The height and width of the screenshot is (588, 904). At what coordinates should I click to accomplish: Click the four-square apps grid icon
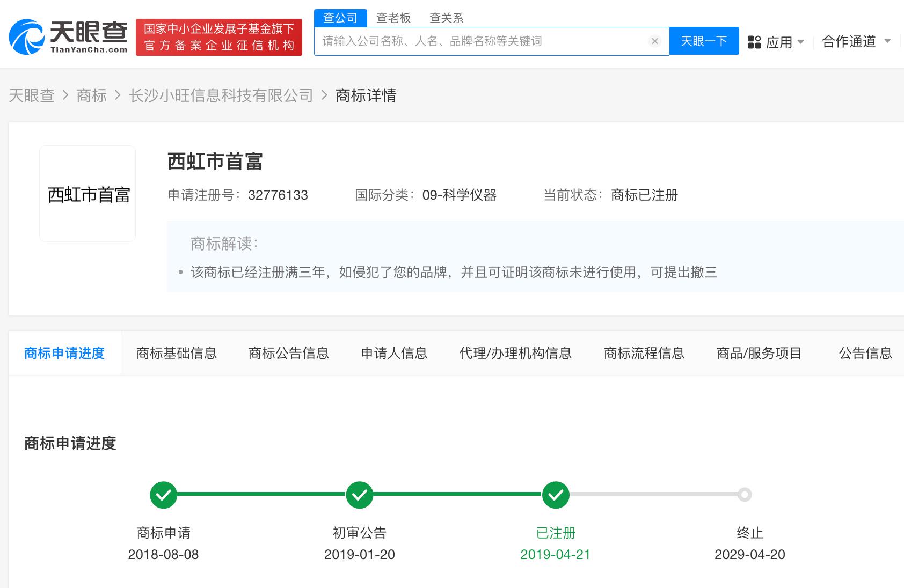(754, 42)
